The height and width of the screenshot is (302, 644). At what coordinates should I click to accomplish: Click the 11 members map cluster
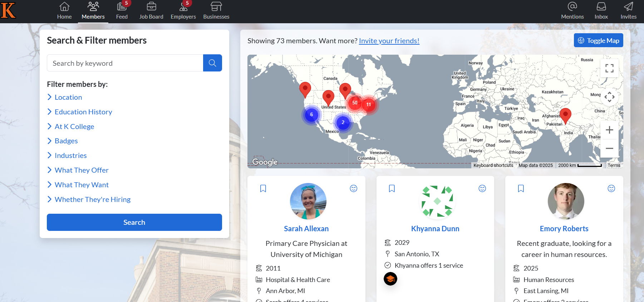pos(369,104)
